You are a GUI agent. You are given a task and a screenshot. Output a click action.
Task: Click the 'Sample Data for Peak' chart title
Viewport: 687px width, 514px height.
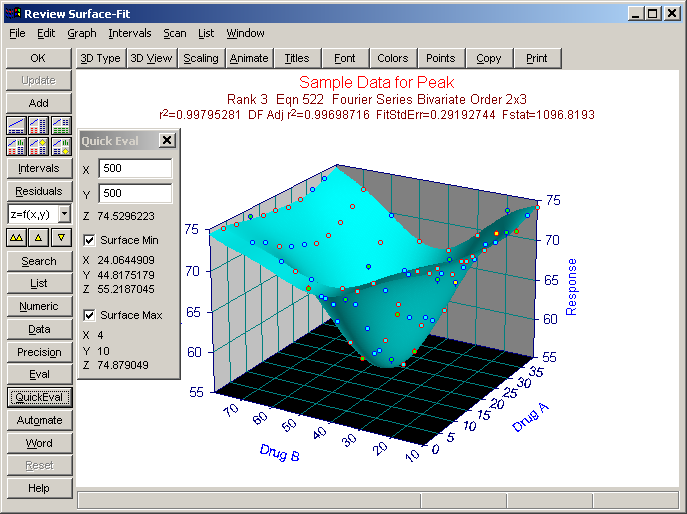coord(376,82)
